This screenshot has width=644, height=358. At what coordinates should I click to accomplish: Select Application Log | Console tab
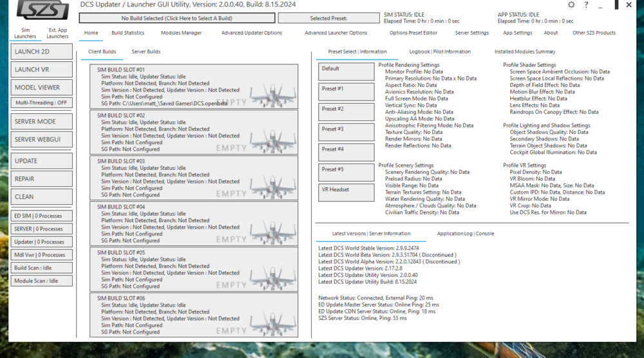tap(466, 234)
